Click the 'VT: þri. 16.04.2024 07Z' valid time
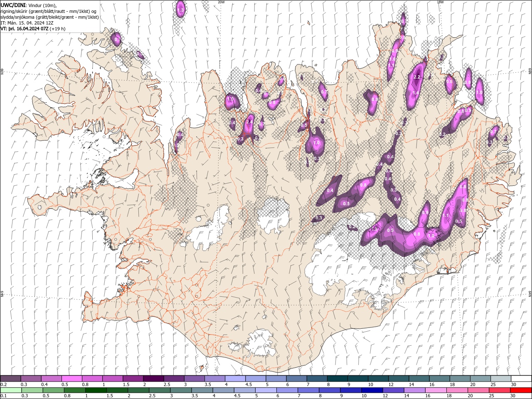Image resolution: width=532 pixels, height=399 pixels. click(25, 29)
